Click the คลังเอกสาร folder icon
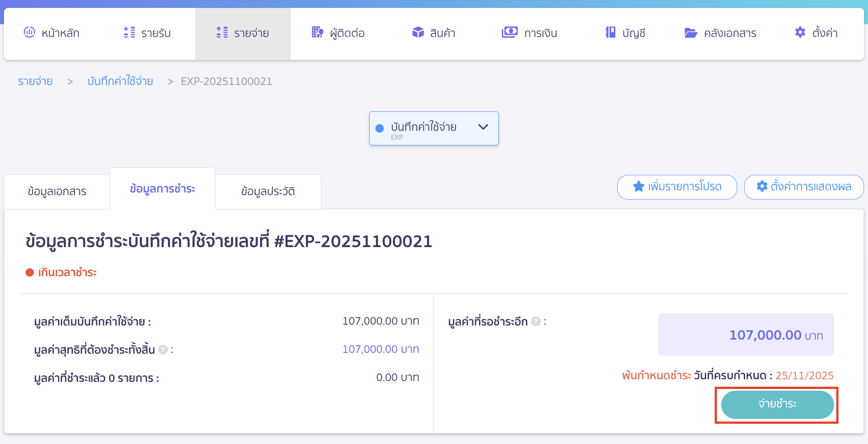Viewport: 868px width, 444px height. [690, 33]
